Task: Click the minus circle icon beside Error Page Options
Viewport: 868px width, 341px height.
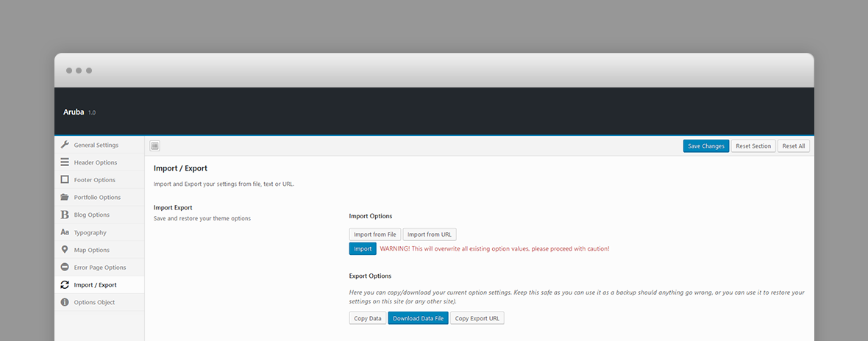Action: [65, 268]
